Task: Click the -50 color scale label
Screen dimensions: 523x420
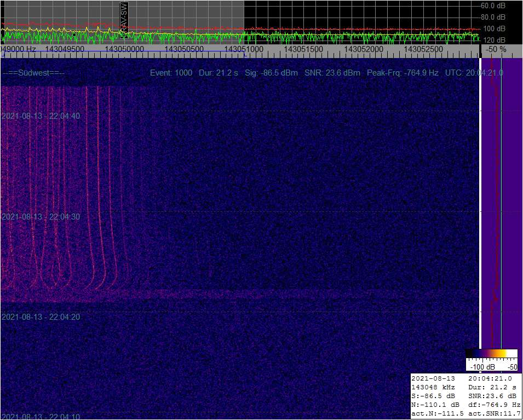Action: [x=512, y=367]
